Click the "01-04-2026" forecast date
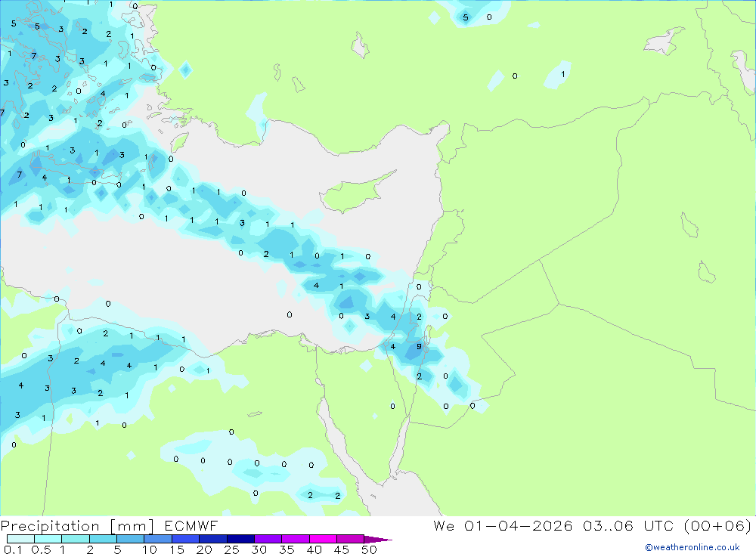This screenshot has height=554, width=756. point(519,525)
